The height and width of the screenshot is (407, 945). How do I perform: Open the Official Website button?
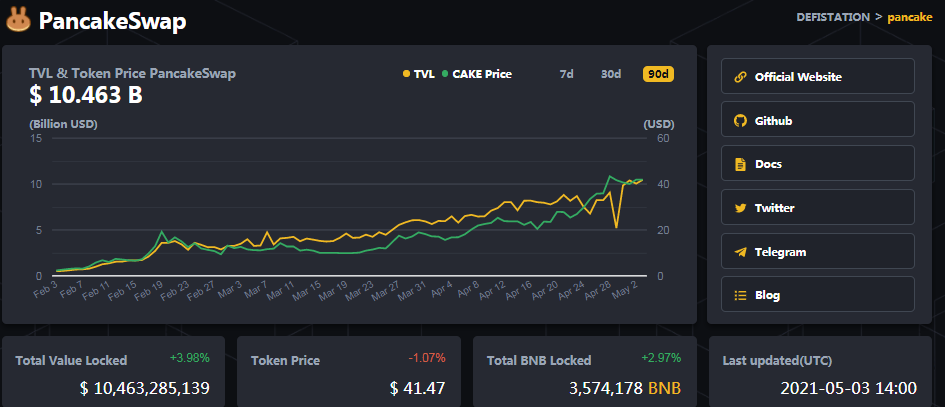click(818, 76)
